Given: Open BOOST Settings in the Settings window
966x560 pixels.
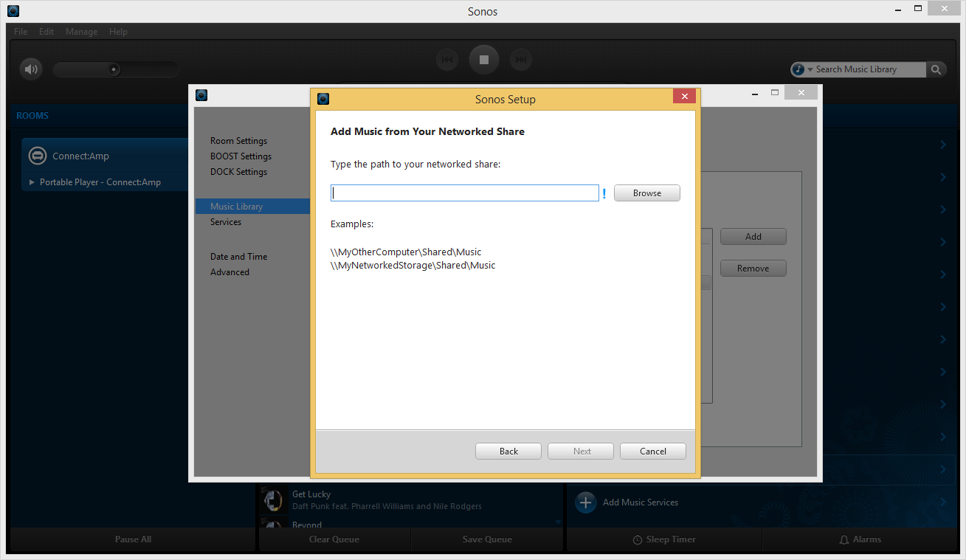Looking at the screenshot, I should [x=241, y=156].
